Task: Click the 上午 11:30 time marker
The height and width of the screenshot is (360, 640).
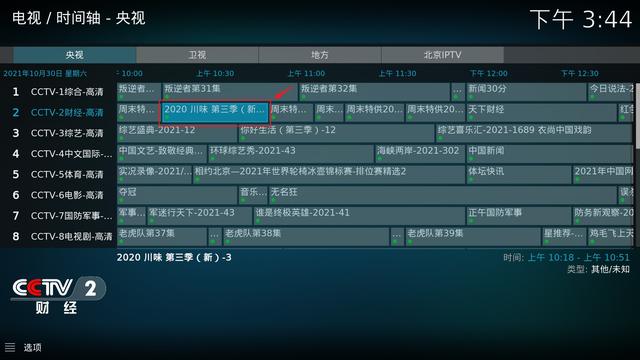Action: (x=397, y=73)
